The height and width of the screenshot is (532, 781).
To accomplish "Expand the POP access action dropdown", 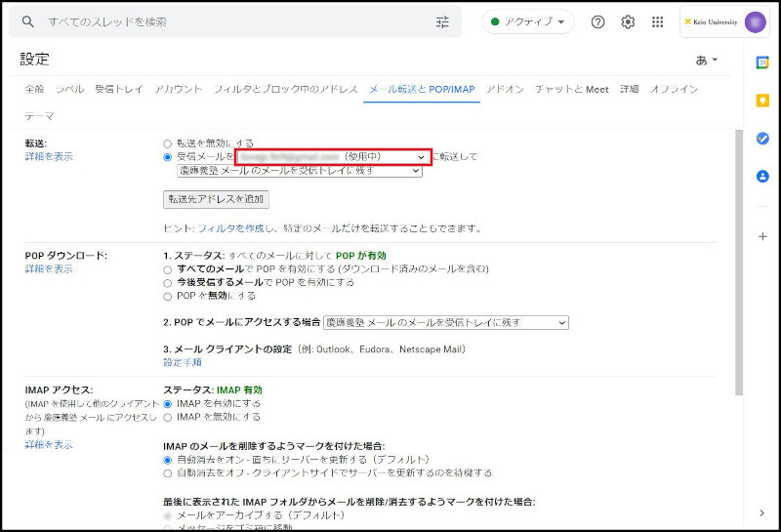I will click(445, 322).
